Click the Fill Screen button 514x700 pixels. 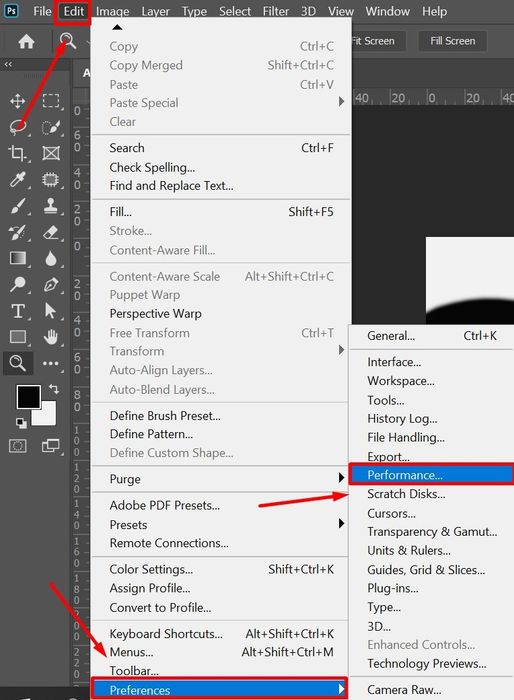[x=452, y=41]
